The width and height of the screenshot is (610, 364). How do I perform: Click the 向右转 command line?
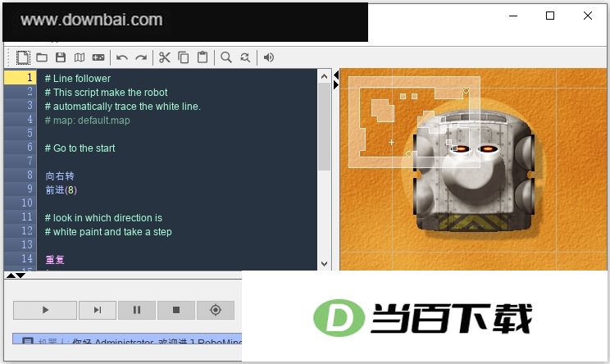click(x=60, y=176)
